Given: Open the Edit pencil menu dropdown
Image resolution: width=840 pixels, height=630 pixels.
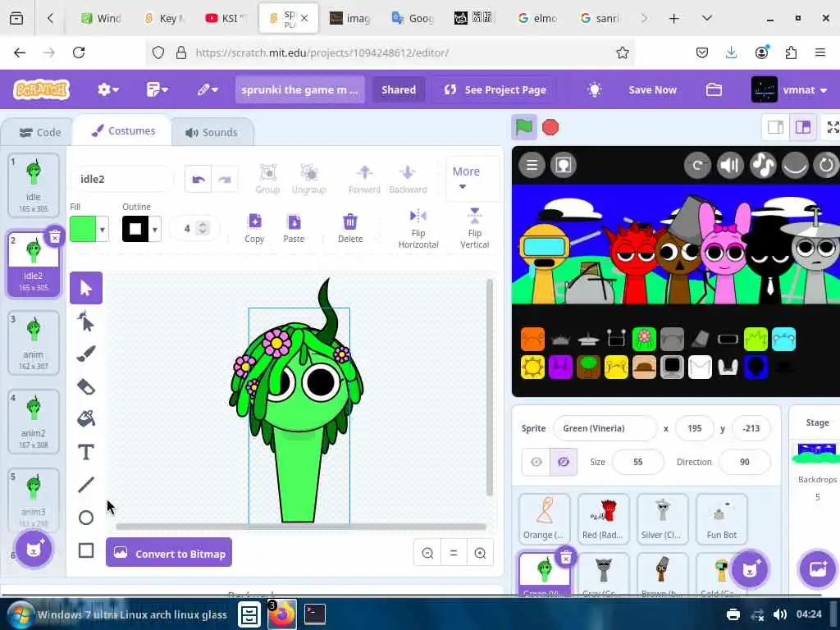Looking at the screenshot, I should point(208,89).
